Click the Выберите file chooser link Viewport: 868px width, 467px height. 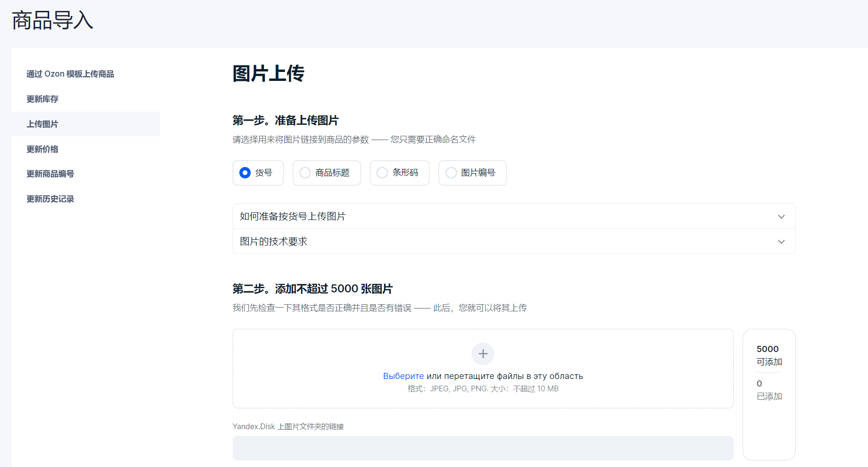point(403,376)
